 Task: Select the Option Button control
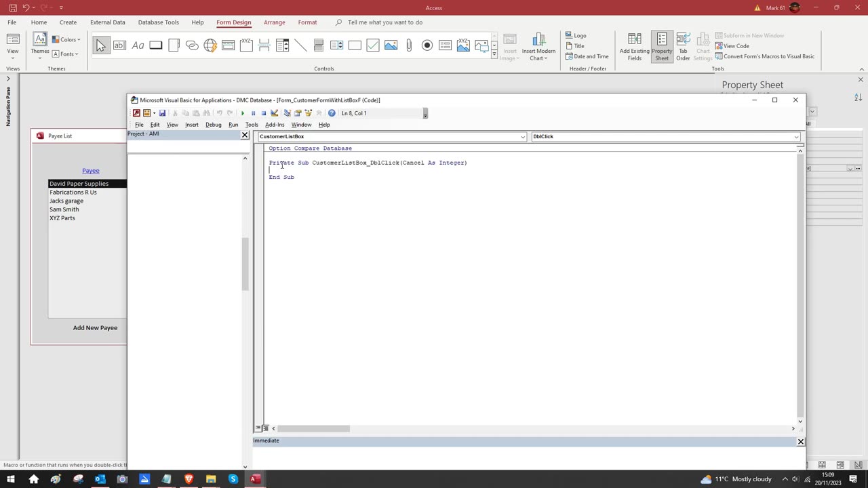427,45
